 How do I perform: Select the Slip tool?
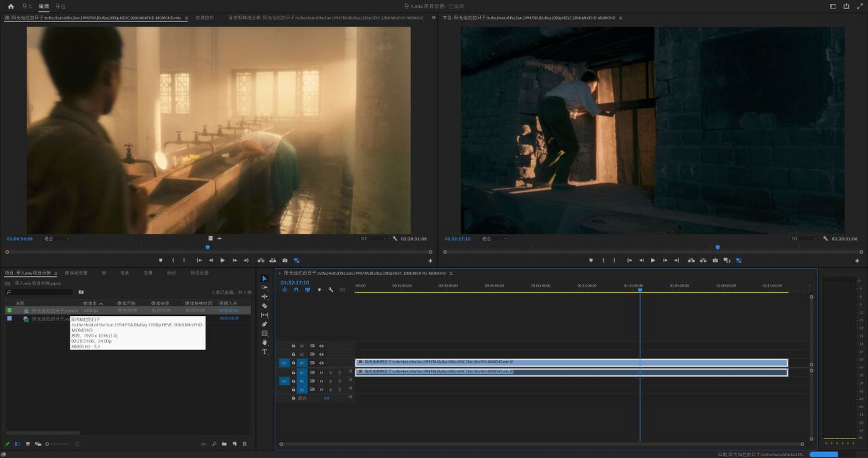(x=265, y=315)
